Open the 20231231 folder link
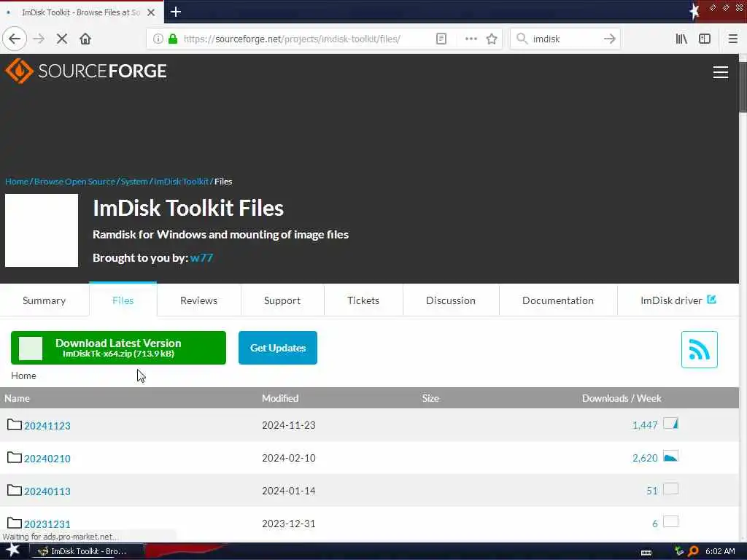 coord(47,524)
